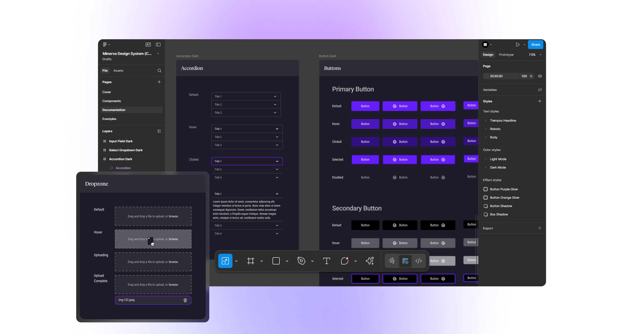Screen dimensions: 644x334
Task: Collapse the expanded Title 1 accordion item
Action: click(x=277, y=194)
